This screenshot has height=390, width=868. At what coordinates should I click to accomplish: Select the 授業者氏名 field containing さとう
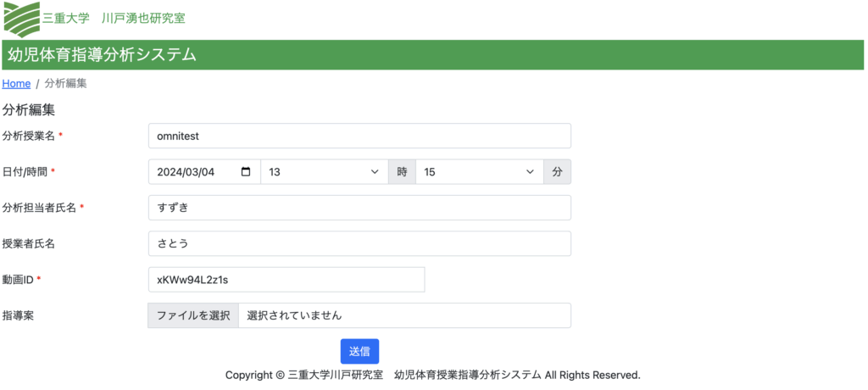[x=359, y=243]
